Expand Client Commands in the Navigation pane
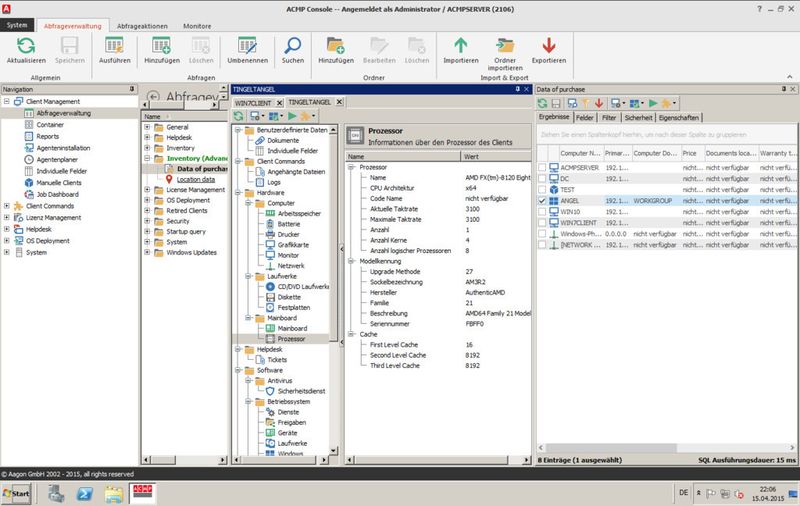The height and width of the screenshot is (506, 800). pos(7,206)
